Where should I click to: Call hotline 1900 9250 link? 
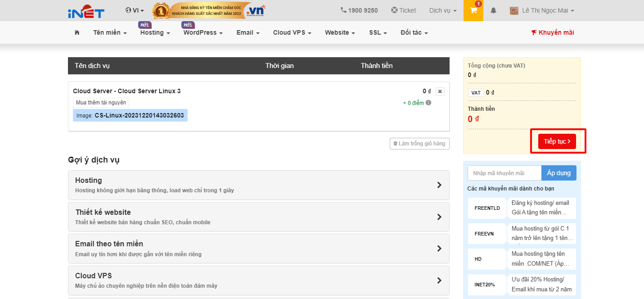[x=359, y=10]
